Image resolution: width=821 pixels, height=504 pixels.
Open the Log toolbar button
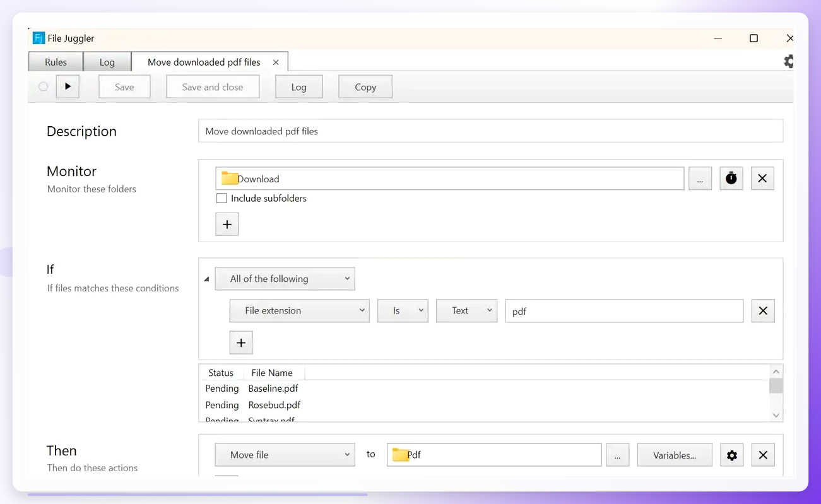point(299,87)
